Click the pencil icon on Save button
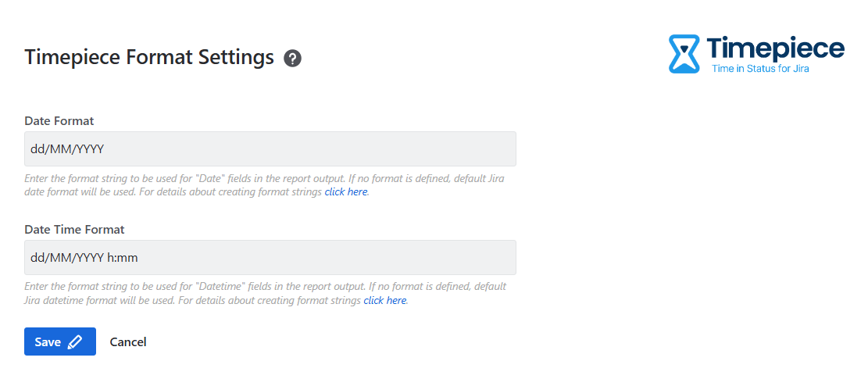 pos(75,341)
